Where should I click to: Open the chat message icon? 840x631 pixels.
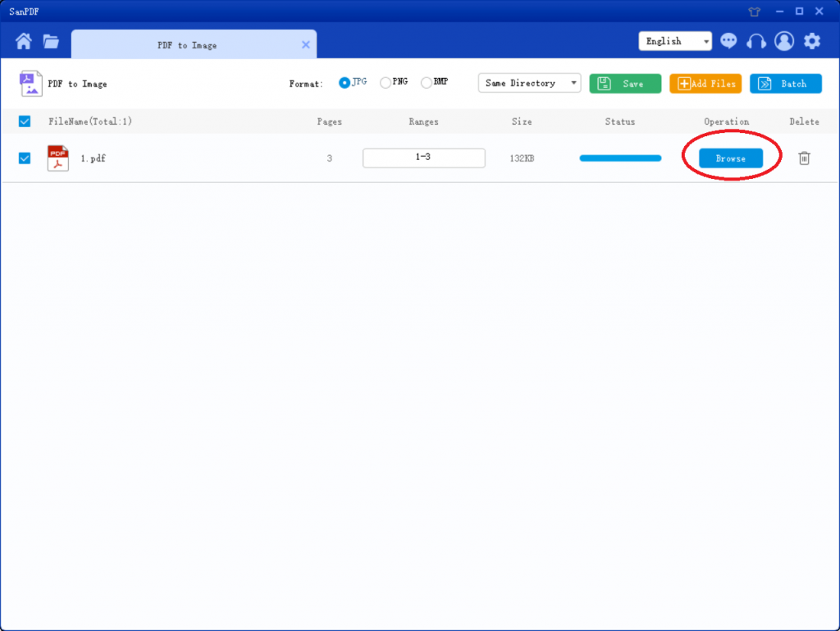pyautogui.click(x=728, y=41)
